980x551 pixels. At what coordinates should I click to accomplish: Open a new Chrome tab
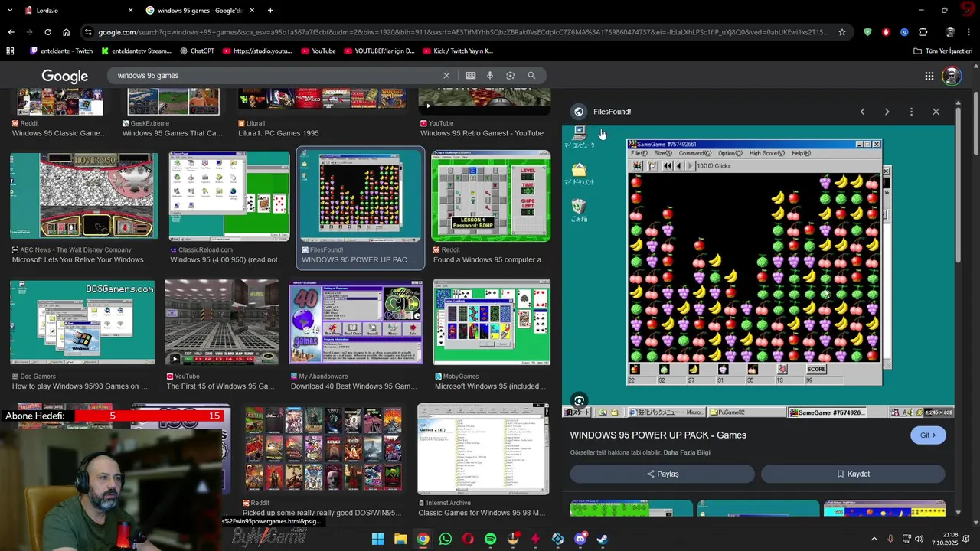pos(270,11)
